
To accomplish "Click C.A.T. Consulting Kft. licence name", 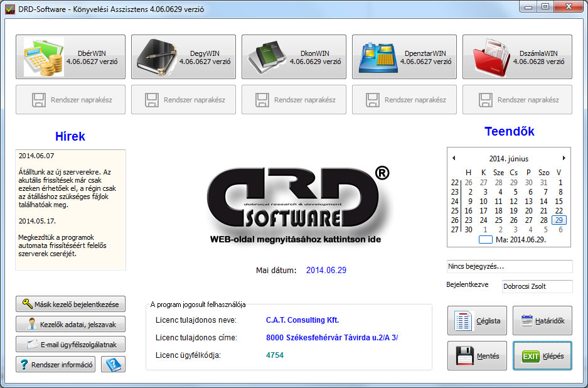I will coord(302,320).
